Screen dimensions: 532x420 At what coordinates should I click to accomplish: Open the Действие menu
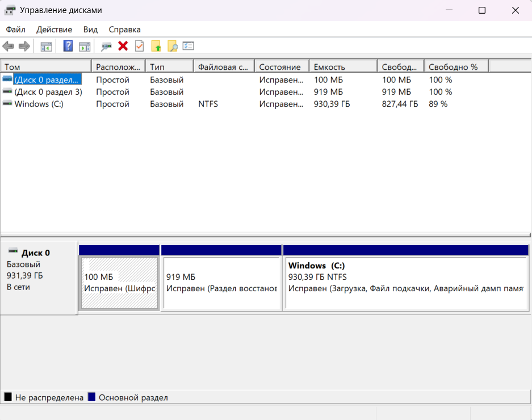(x=55, y=30)
